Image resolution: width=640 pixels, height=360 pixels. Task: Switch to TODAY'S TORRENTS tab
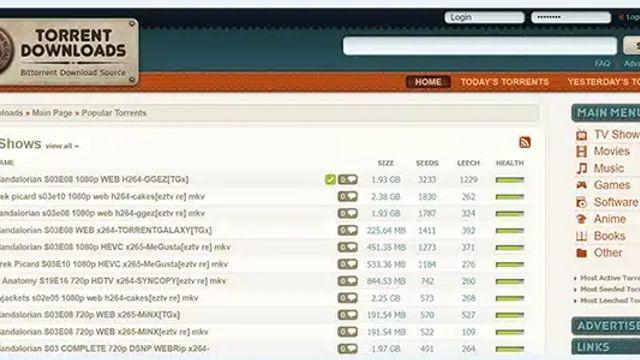click(504, 82)
